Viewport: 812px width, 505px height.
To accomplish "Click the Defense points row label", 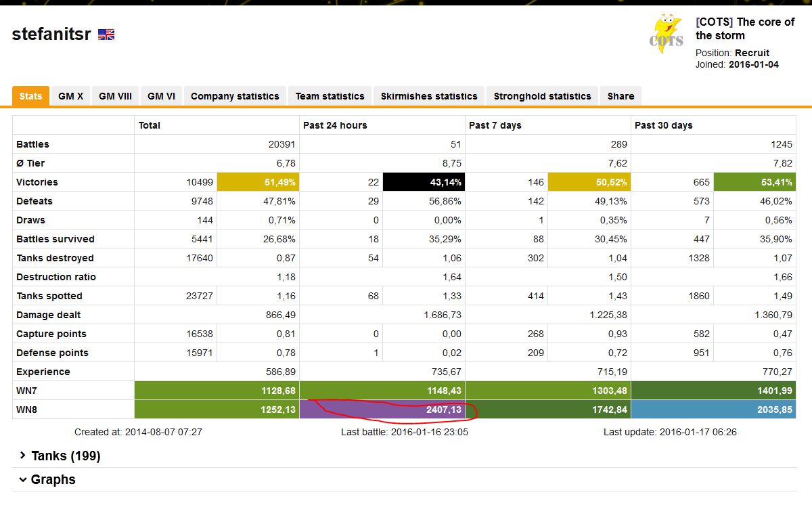I will [52, 353].
